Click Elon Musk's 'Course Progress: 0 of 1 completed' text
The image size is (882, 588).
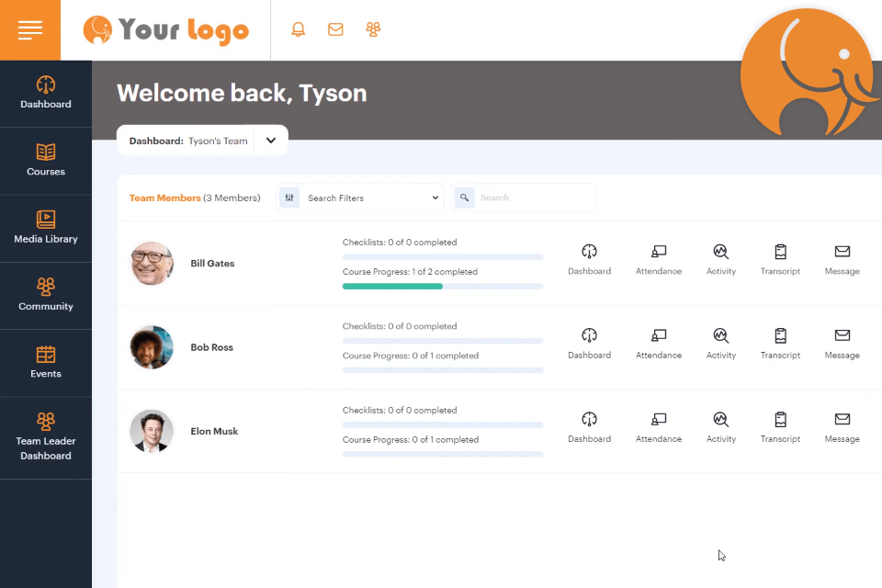pos(411,440)
